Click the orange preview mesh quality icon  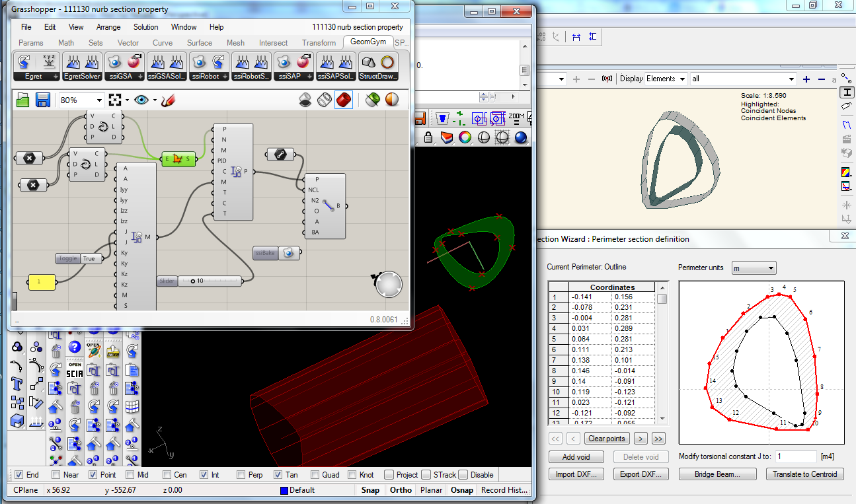(x=392, y=100)
